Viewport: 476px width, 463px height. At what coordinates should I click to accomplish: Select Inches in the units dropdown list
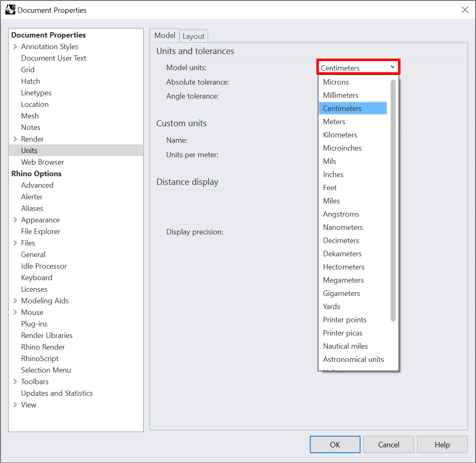pyautogui.click(x=333, y=175)
